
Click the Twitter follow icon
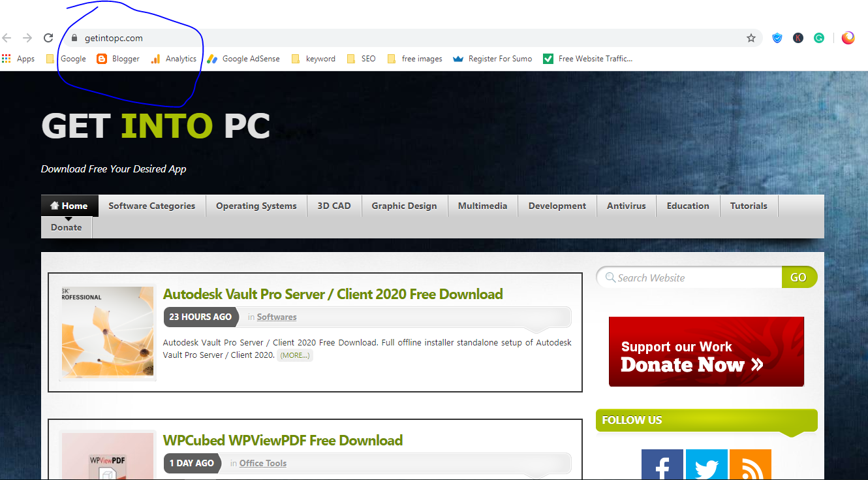click(706, 464)
